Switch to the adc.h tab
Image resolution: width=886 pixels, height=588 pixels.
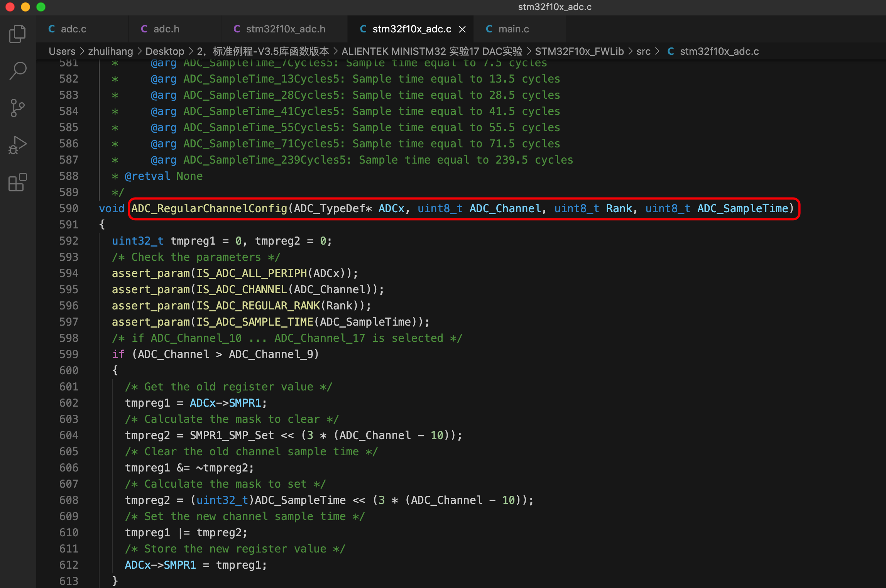166,29
